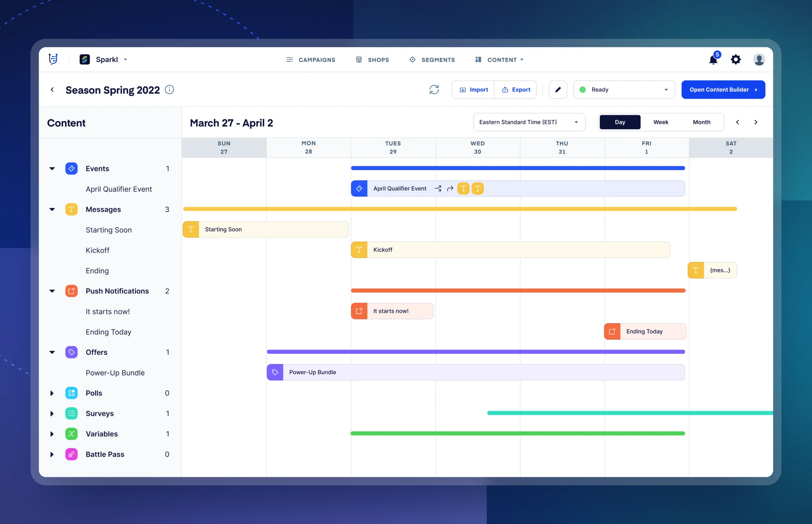Collapse the Messages group

pos(52,209)
